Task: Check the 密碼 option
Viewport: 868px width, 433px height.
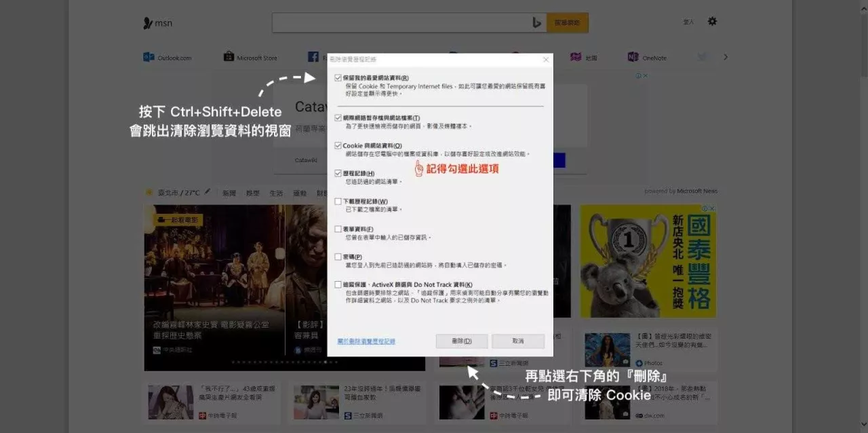Action: pyautogui.click(x=338, y=257)
